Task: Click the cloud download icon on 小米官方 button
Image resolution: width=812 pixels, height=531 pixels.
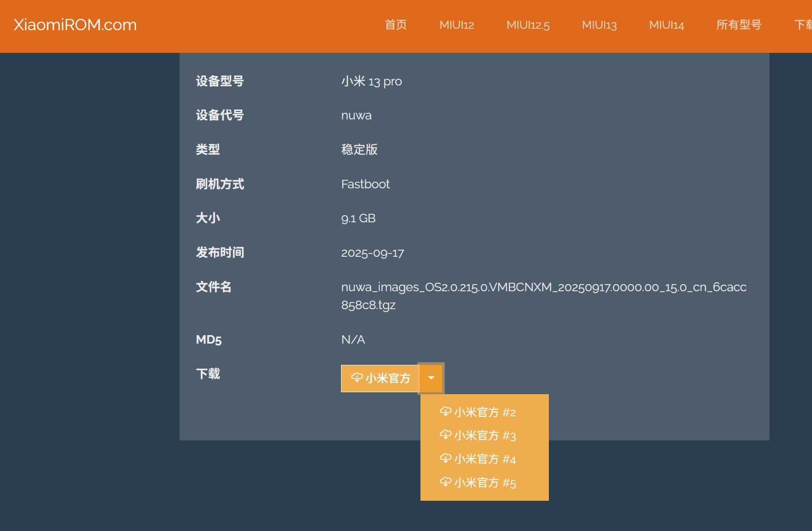Action: pos(356,378)
